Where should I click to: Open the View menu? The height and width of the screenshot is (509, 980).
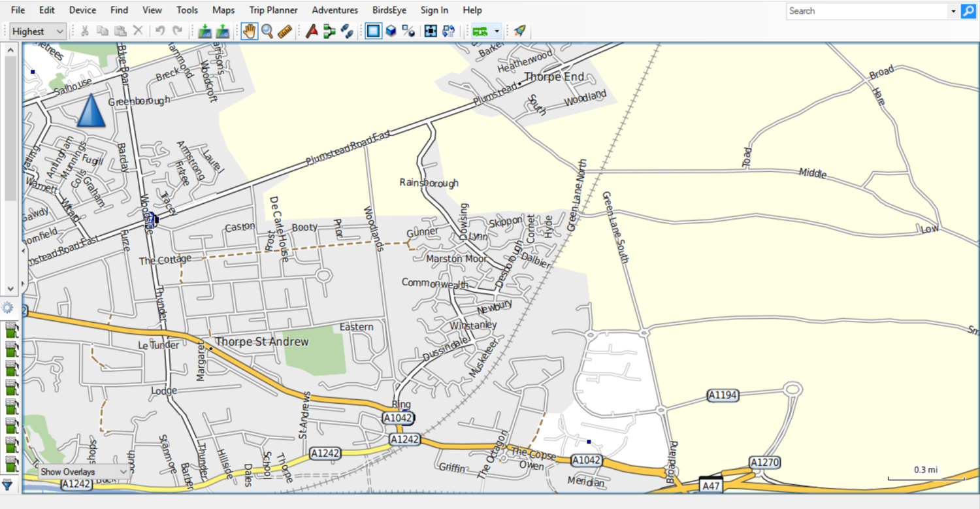point(152,10)
